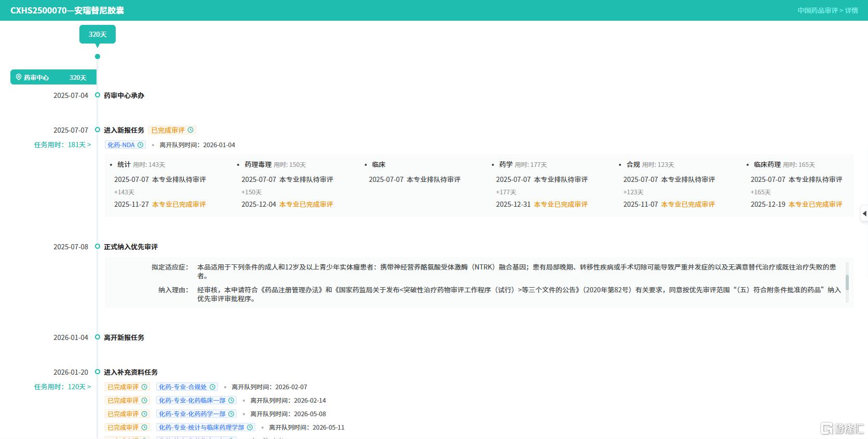Click 离开队列时间: 2026-01-04 text
The height and width of the screenshot is (439, 868).
pos(197,145)
